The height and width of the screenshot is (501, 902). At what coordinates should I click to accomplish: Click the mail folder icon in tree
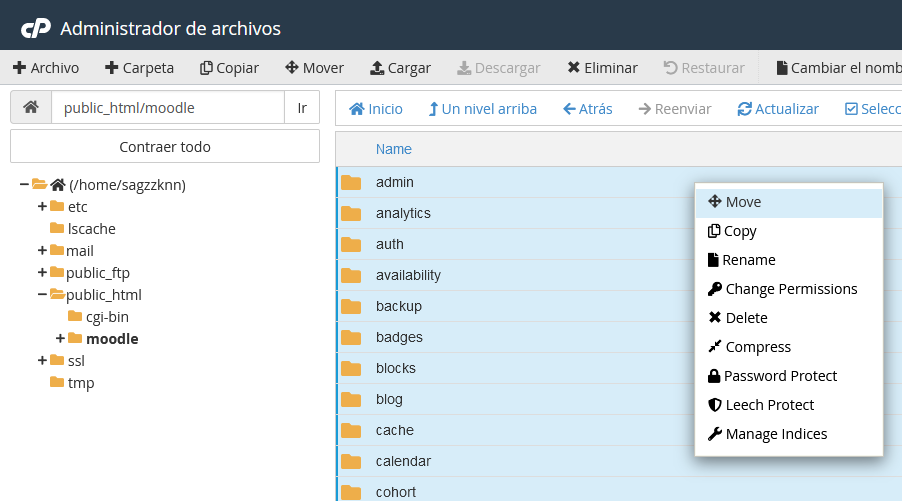(56, 250)
